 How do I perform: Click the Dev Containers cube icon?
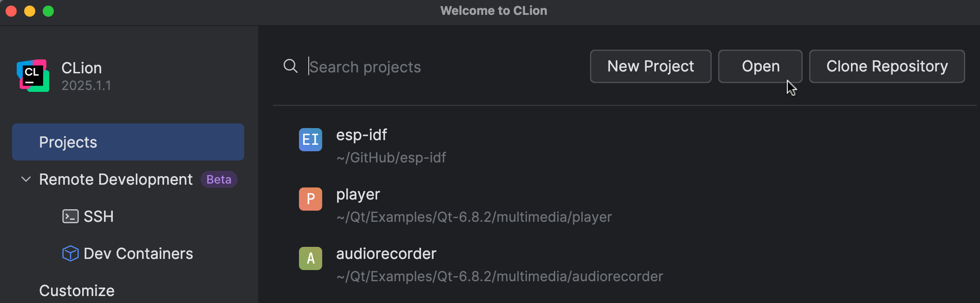click(x=70, y=253)
